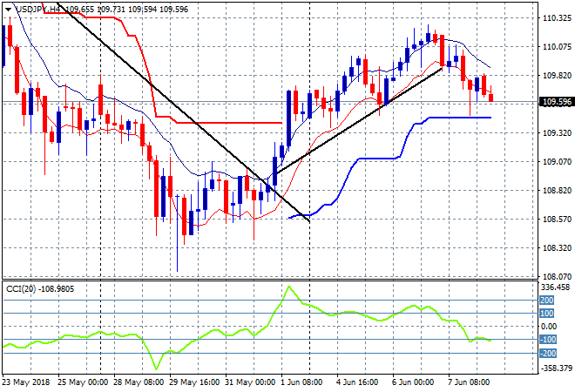Click the CCI(20) -108.9805 indicator label
The image size is (575, 392).
[x=40, y=289]
